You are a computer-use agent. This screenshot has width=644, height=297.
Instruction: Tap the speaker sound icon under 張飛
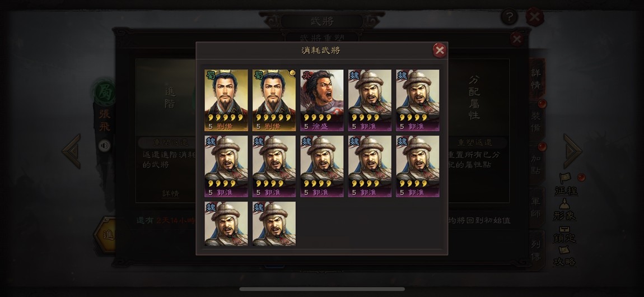pyautogui.click(x=104, y=146)
